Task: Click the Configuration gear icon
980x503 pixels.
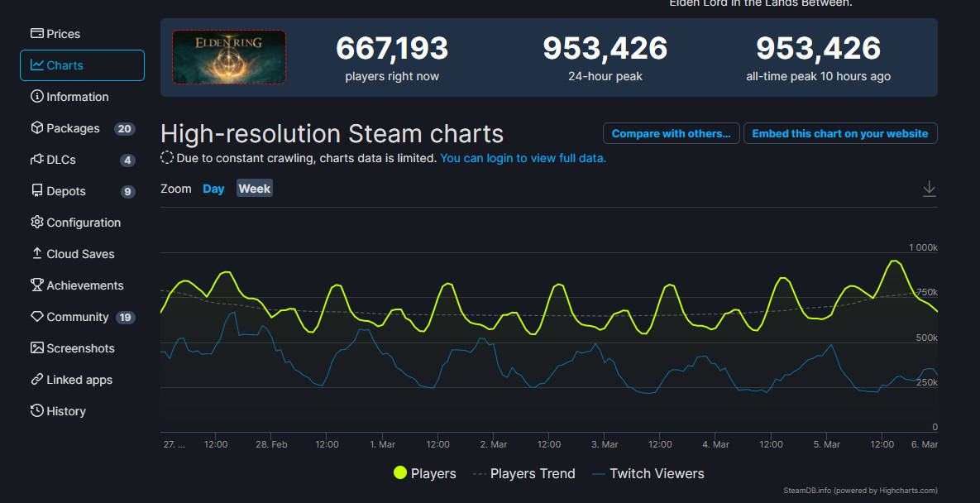Action: [x=37, y=223]
